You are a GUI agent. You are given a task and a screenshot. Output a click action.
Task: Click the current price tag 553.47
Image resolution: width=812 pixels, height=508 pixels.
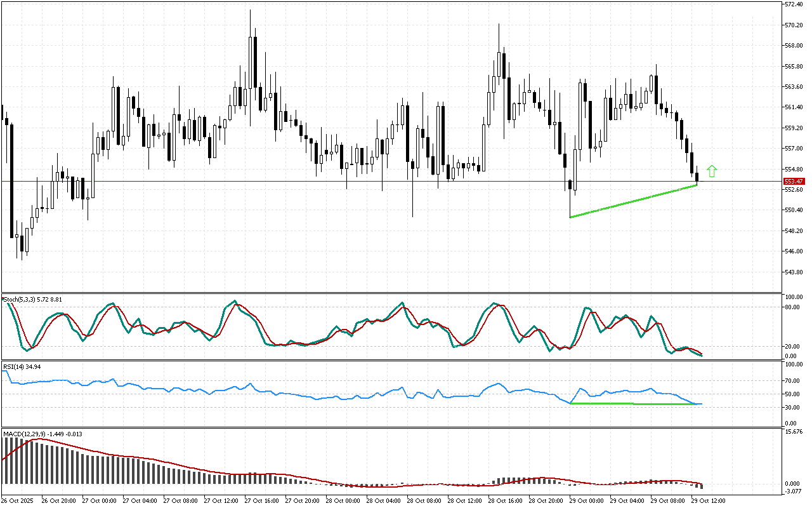click(x=793, y=182)
